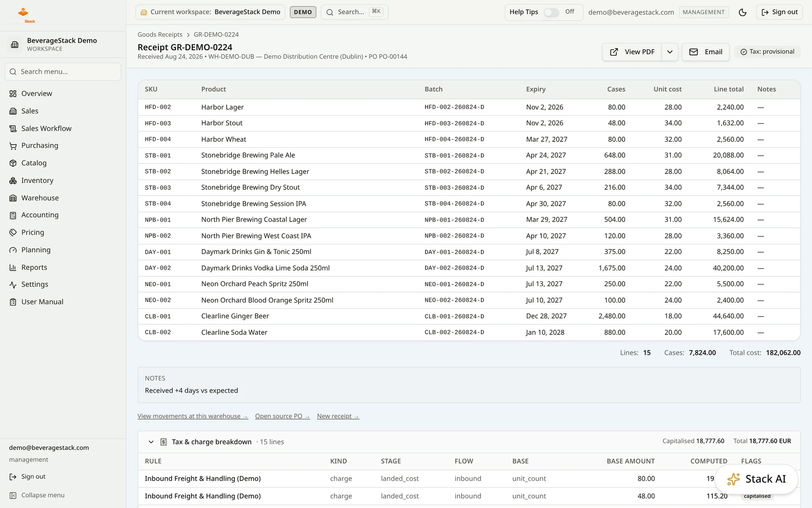Image resolution: width=812 pixels, height=508 pixels.
Task: Click the top-right Sign out button
Action: tap(779, 12)
